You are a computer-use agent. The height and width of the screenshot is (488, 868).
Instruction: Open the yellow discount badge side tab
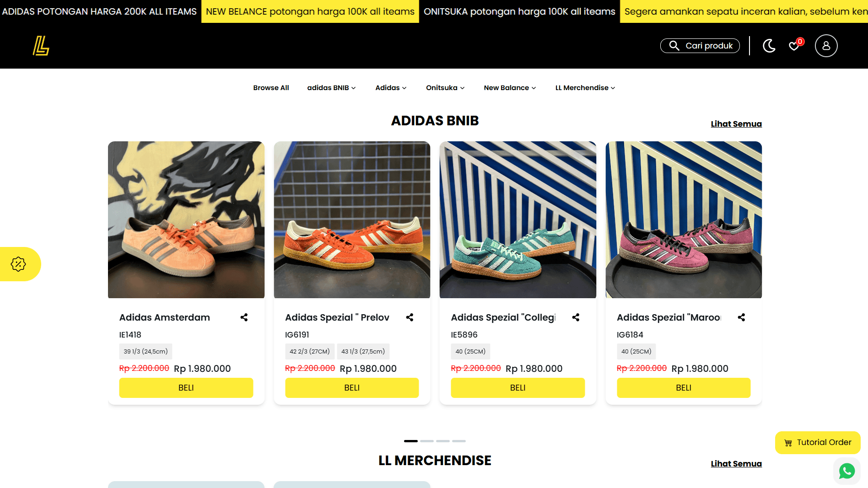20,264
